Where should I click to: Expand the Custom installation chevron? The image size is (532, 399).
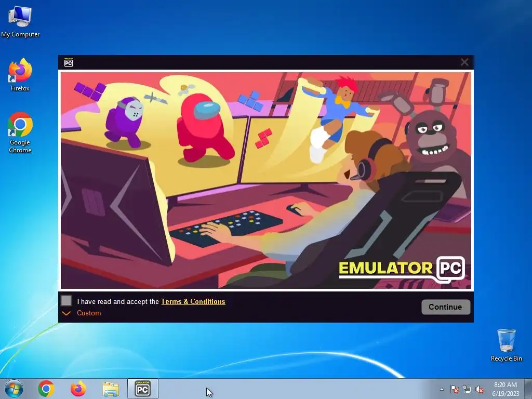coord(66,313)
